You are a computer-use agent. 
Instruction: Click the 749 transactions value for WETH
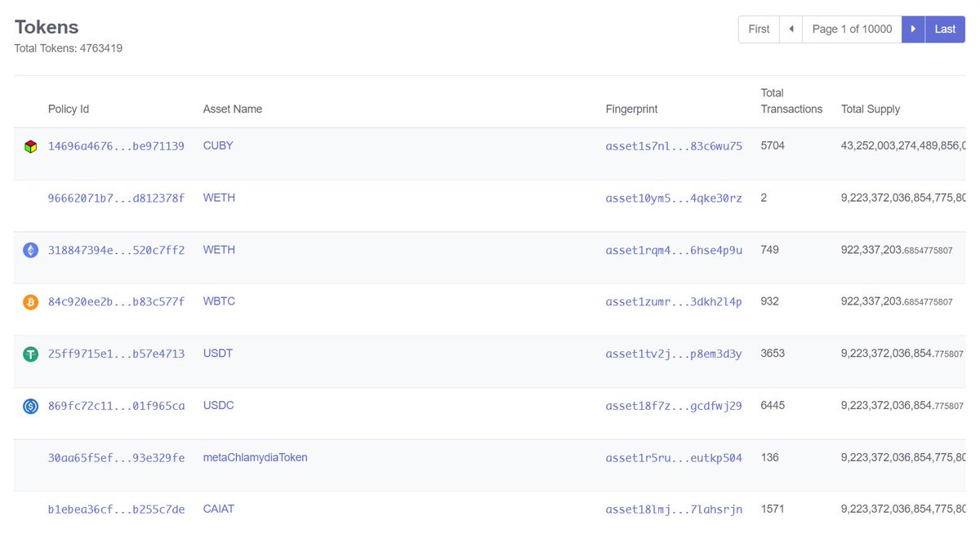[x=769, y=249]
